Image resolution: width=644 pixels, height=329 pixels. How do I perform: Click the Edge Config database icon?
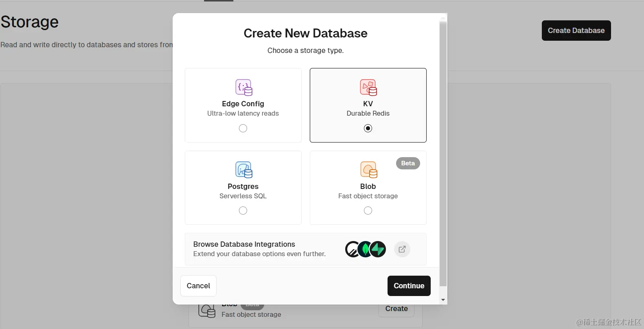[x=244, y=88]
